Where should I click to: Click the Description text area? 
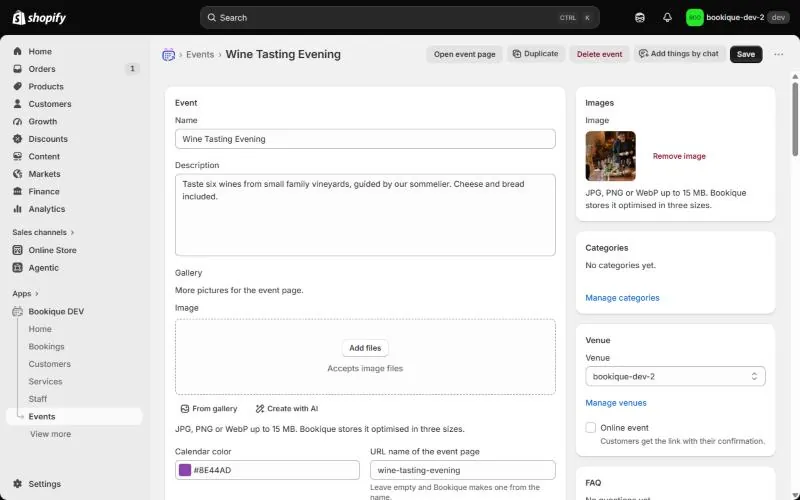pyautogui.click(x=365, y=215)
